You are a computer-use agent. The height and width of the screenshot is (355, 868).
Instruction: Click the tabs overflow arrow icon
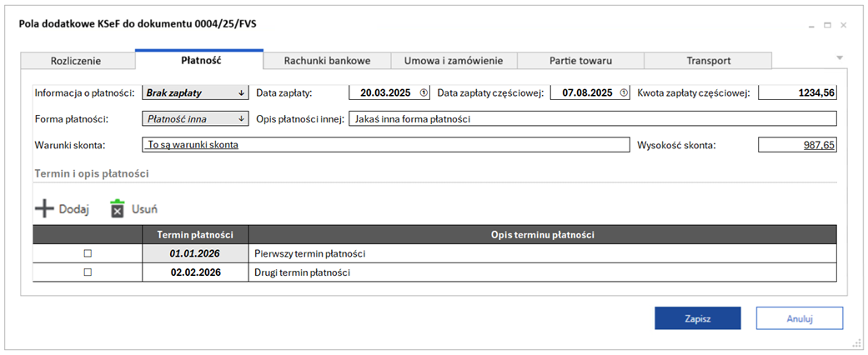(x=840, y=57)
